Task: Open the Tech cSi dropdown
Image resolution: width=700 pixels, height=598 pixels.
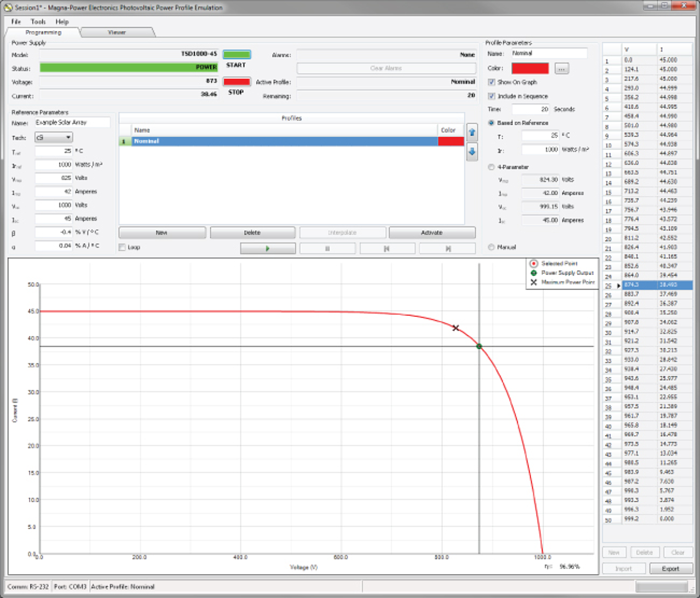Action: (x=54, y=137)
